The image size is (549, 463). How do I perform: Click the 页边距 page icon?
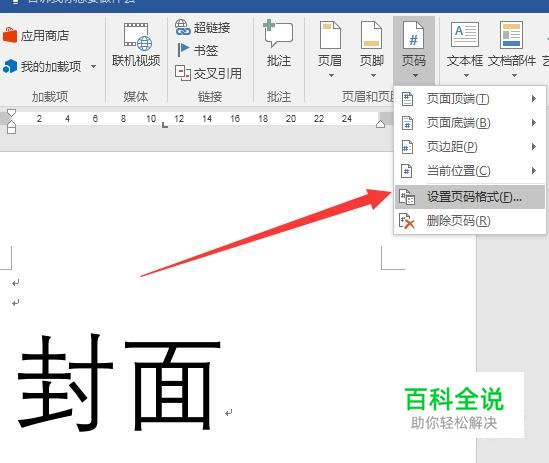[x=407, y=147]
